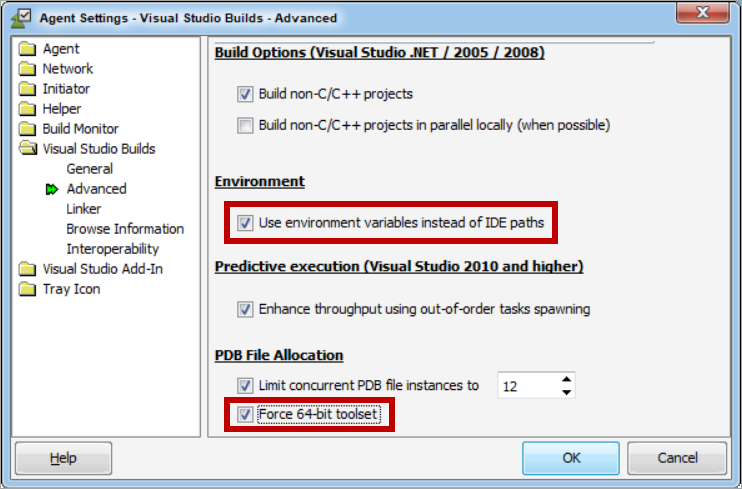This screenshot has width=742, height=489.
Task: Click the Network folder icon
Action: tap(27, 69)
